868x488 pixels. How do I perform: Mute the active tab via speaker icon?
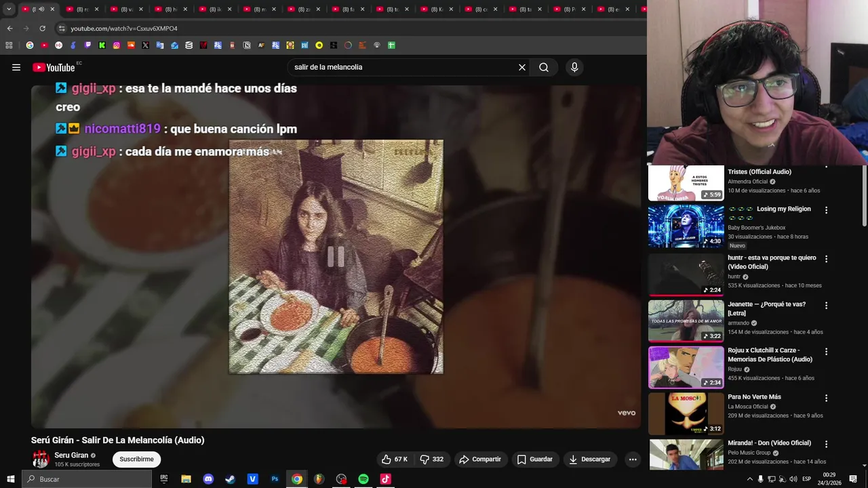tap(41, 9)
